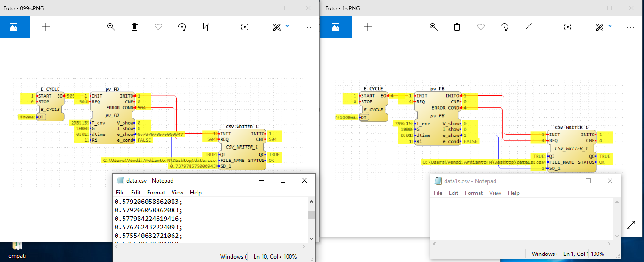The image size is (644, 262).
Task: Open the three-dots menu in 1s.PNG window
Action: (630, 27)
